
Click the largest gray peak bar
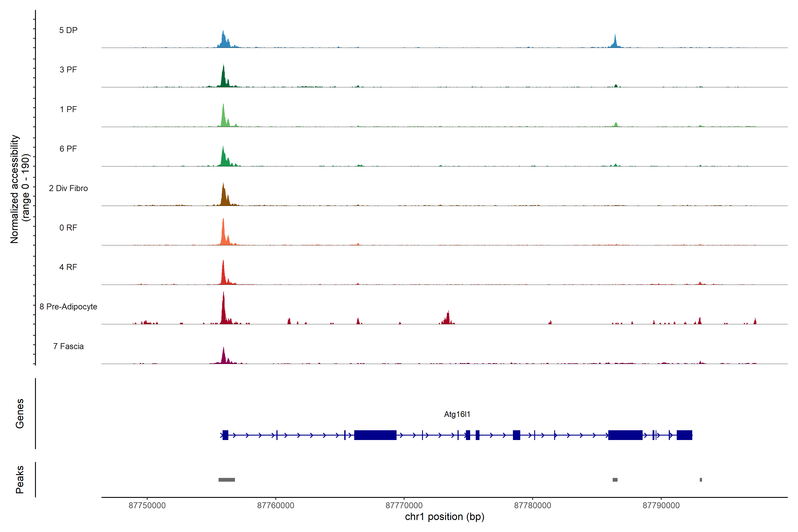227,479
